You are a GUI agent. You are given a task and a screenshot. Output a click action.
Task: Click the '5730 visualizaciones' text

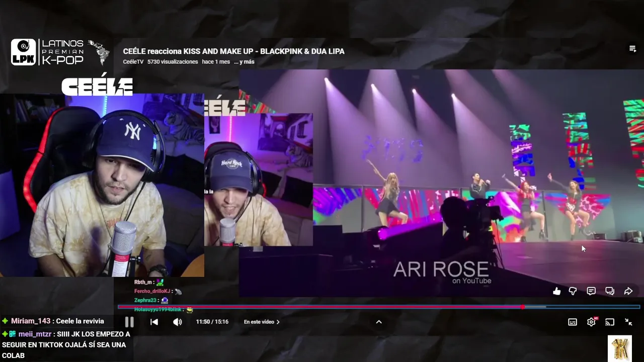click(x=173, y=62)
